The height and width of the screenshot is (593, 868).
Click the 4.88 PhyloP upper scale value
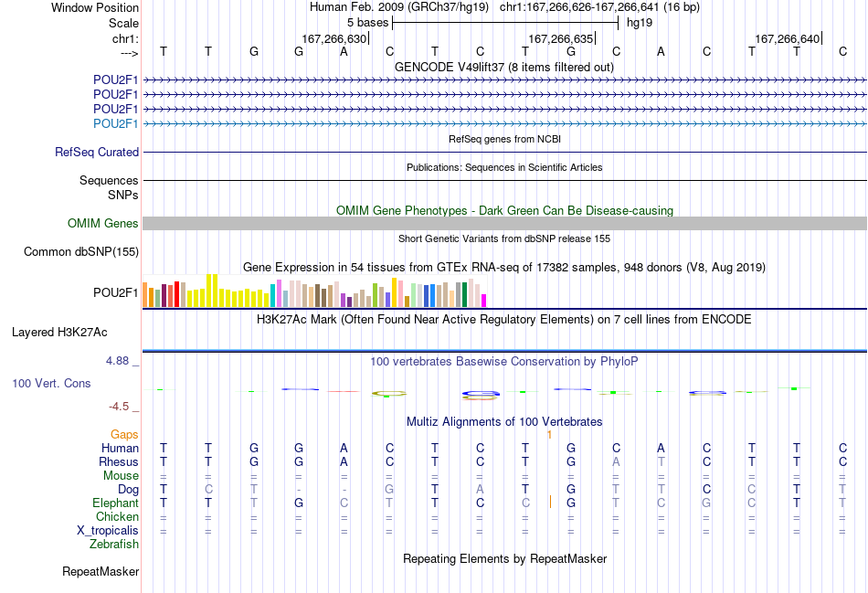(117, 360)
